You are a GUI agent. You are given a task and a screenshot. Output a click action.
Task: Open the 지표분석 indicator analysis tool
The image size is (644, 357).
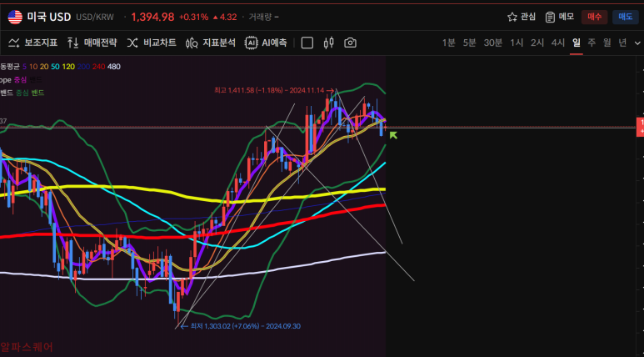point(210,43)
